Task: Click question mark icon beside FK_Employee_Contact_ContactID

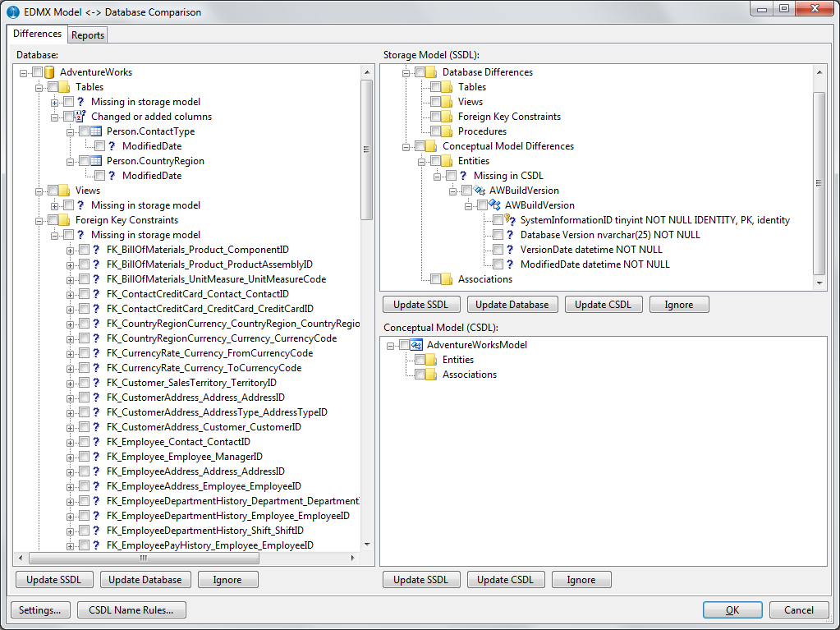Action: pyautogui.click(x=96, y=442)
